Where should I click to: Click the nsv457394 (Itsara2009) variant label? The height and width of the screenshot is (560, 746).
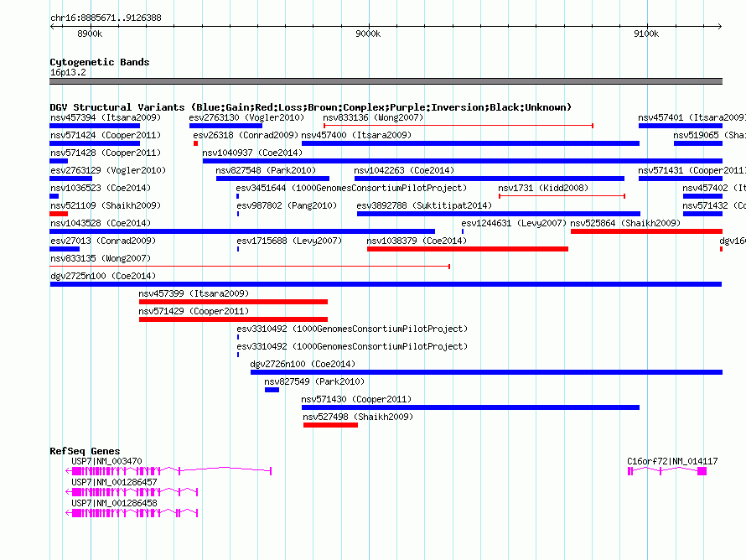click(x=106, y=117)
